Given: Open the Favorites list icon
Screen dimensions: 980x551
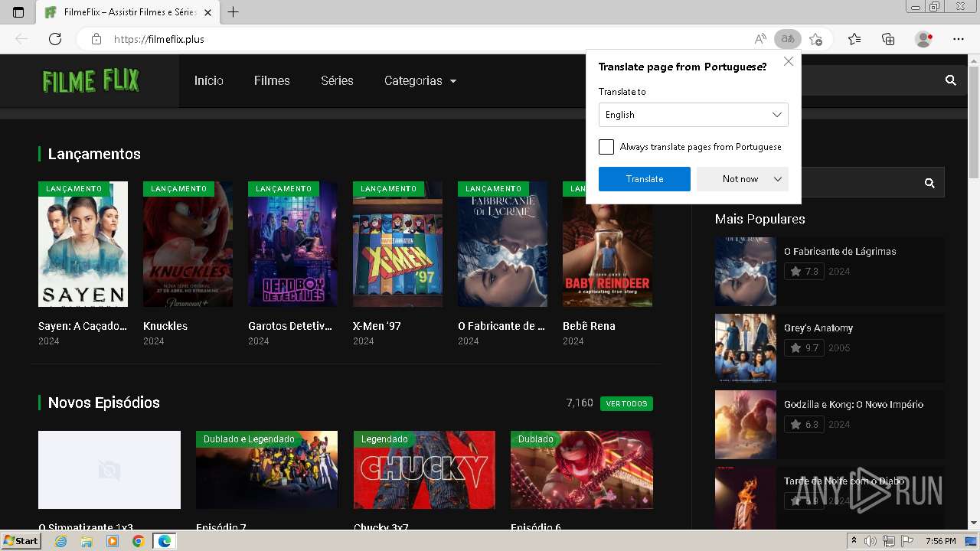Looking at the screenshot, I should click(x=854, y=39).
